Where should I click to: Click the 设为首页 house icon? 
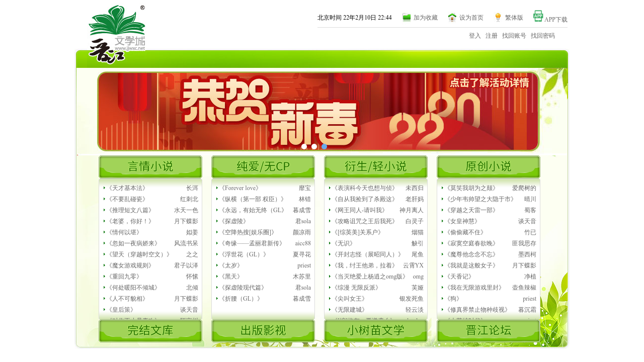pyautogui.click(x=452, y=18)
